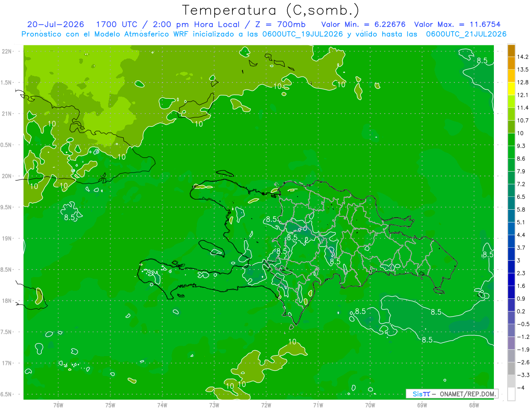Click the '2.3' legend value
Viewport: 532px width, 411px height.
point(522,273)
